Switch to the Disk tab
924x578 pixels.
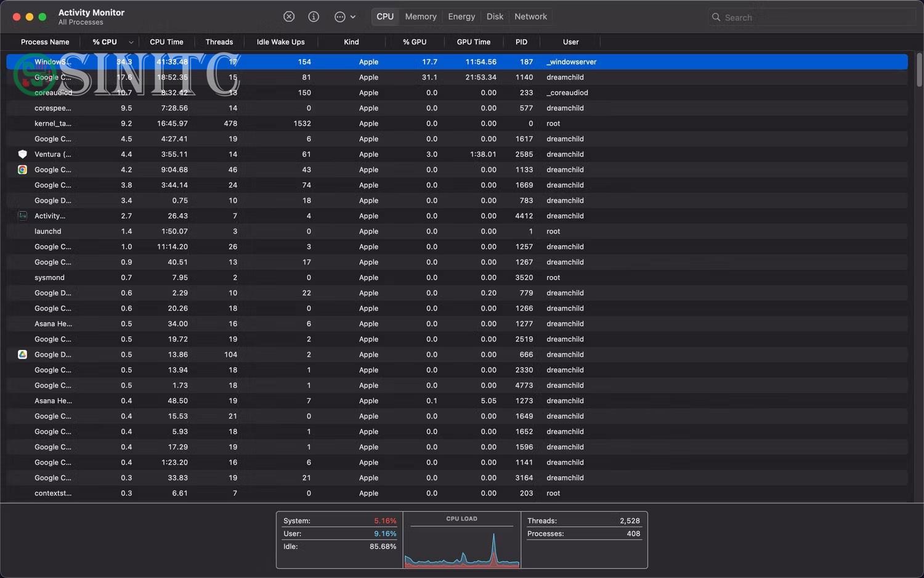tap(495, 17)
